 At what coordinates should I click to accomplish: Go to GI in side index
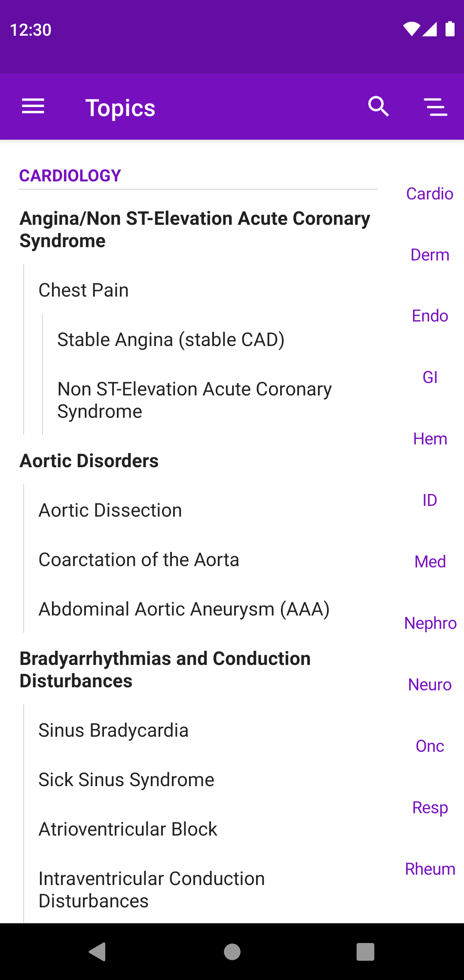point(430,377)
